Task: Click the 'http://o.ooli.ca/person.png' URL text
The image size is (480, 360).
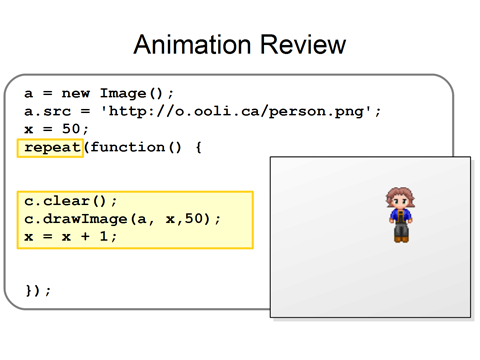Action: click(236, 112)
